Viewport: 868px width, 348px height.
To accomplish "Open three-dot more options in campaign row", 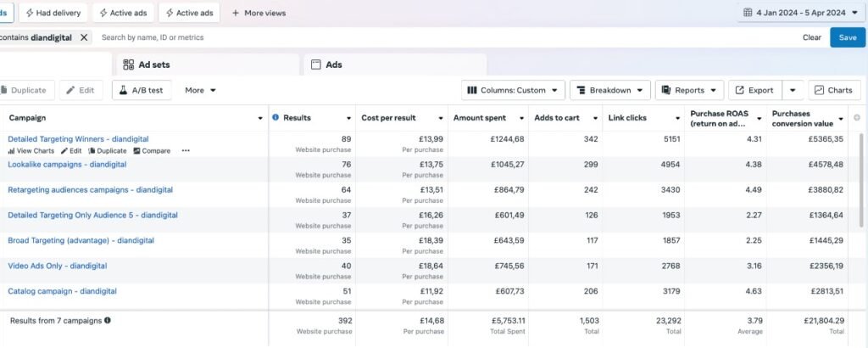I will click(186, 151).
